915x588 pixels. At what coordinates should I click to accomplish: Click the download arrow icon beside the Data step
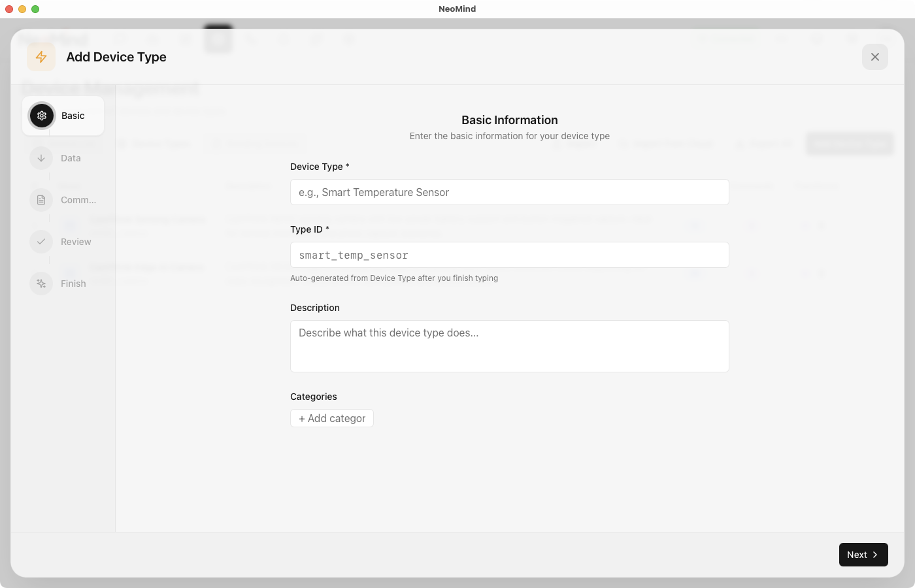tap(41, 157)
